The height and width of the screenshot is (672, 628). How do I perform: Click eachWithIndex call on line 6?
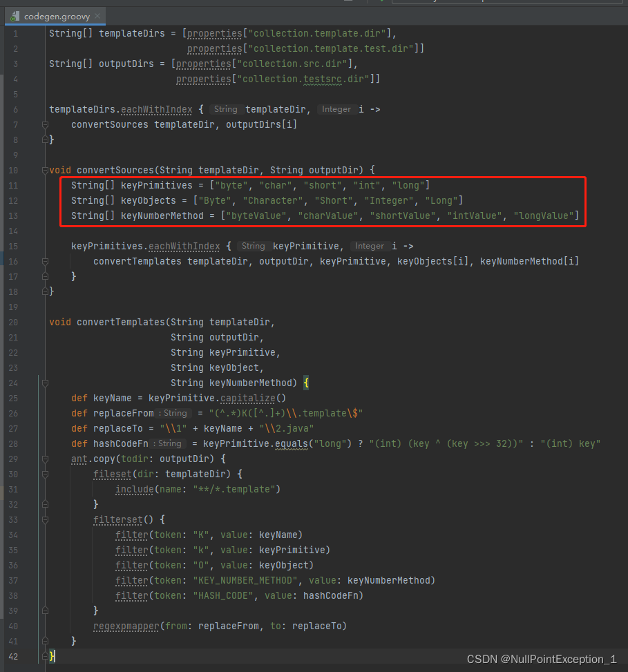coord(156,110)
